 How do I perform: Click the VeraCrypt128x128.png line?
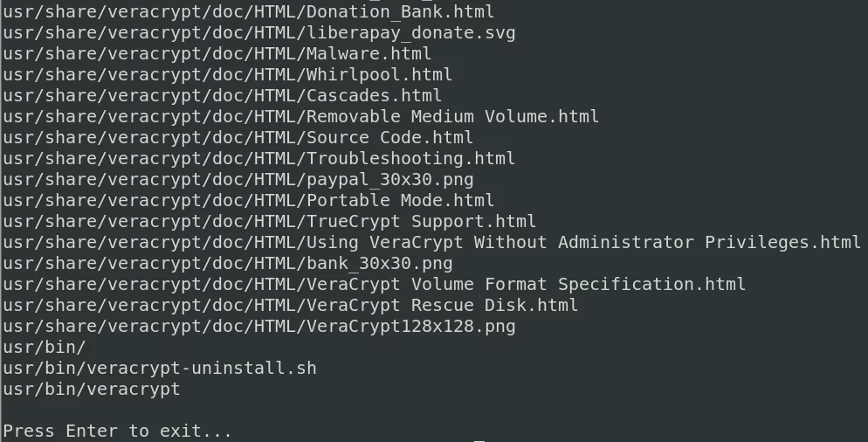[259, 327]
